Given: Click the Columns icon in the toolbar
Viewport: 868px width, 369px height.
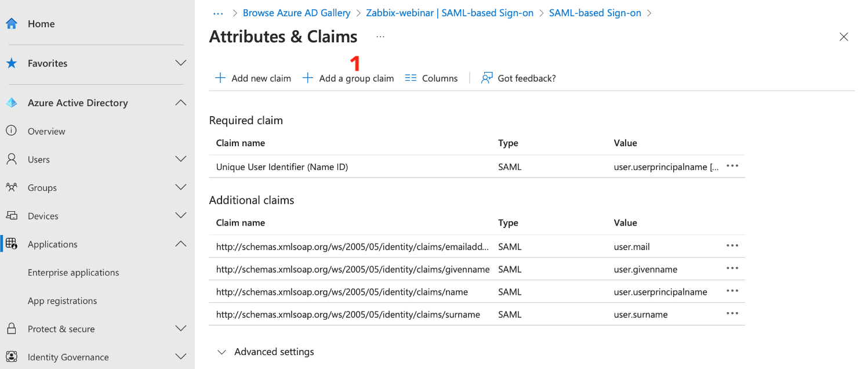Looking at the screenshot, I should 411,77.
